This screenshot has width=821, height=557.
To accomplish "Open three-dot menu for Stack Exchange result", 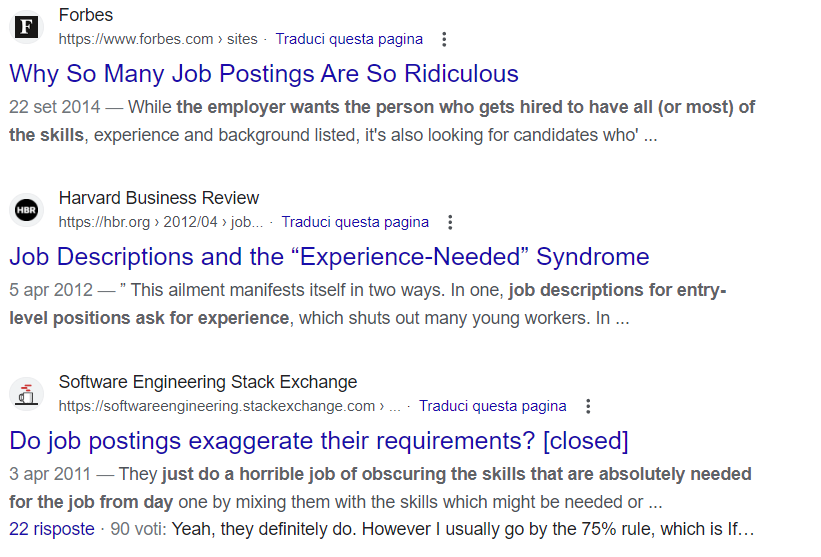I will pos(589,406).
